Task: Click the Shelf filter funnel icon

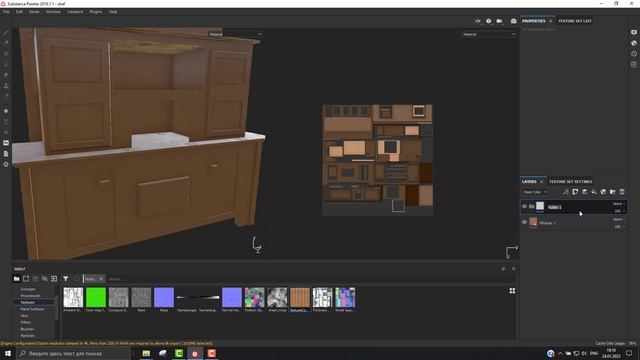Action: coord(66,279)
